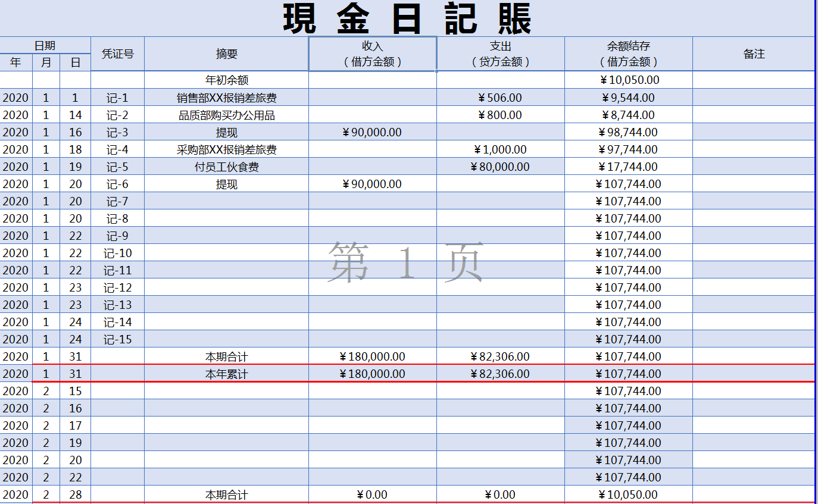Click voucher cell 记-10
818x504 pixels.
coord(118,253)
